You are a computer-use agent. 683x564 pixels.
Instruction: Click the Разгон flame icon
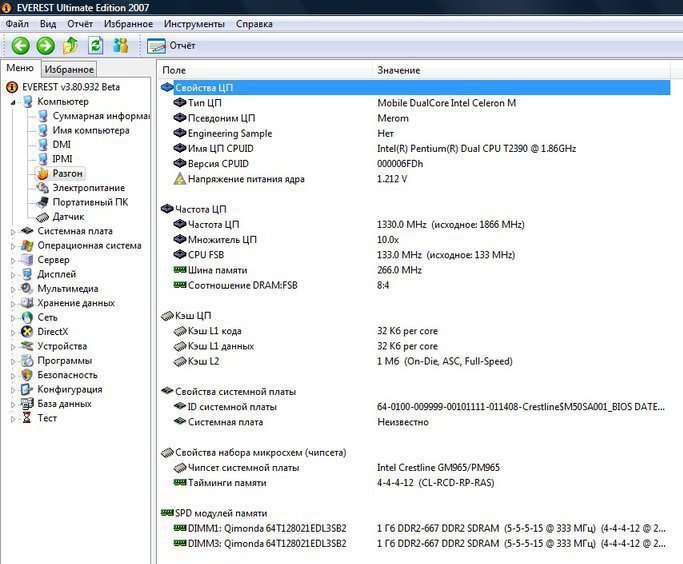[x=42, y=173]
